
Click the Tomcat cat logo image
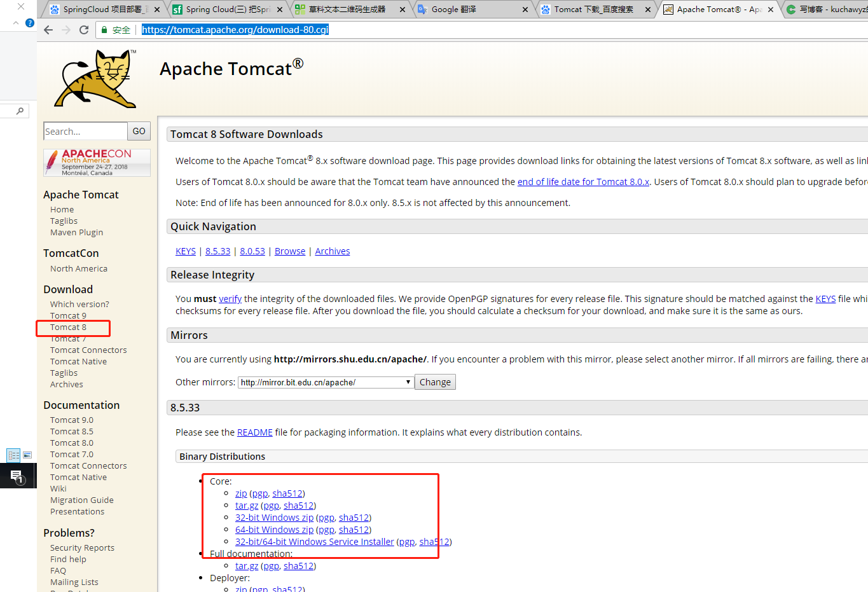pyautogui.click(x=96, y=78)
